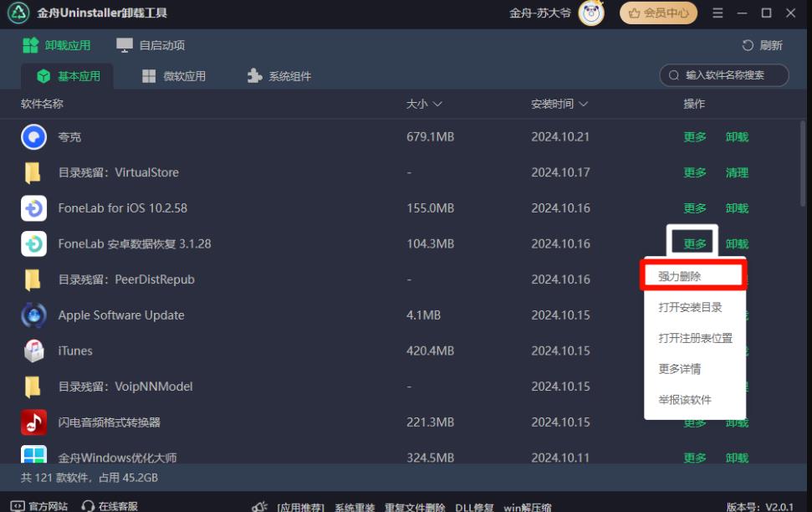Open the 会员中心 member center
This screenshot has height=512, width=812.
(658, 13)
